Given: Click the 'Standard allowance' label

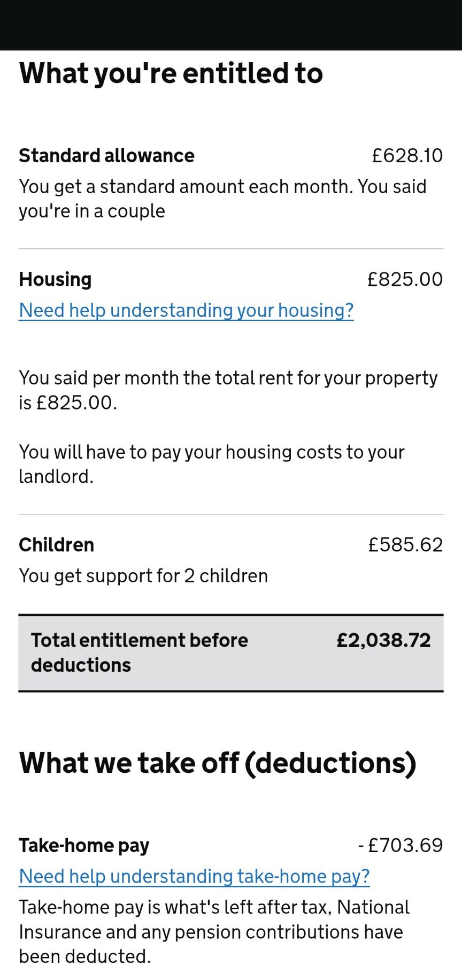Looking at the screenshot, I should 106,156.
